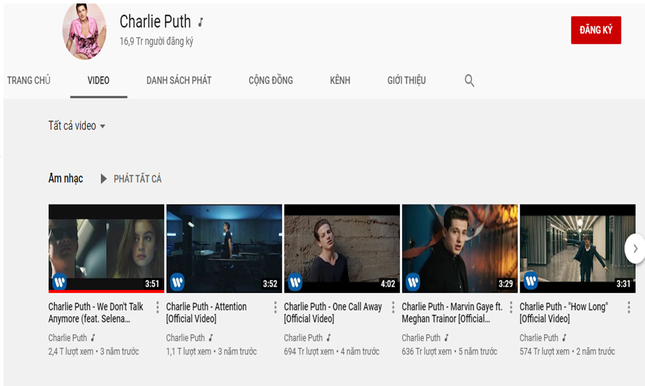Screen dimensions: 645x386
Task: Switch to the TRANG CHỦ tab
Action: coord(28,80)
